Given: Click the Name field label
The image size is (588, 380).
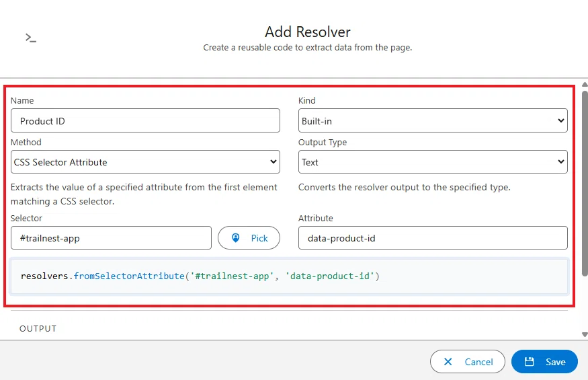Looking at the screenshot, I should (22, 101).
